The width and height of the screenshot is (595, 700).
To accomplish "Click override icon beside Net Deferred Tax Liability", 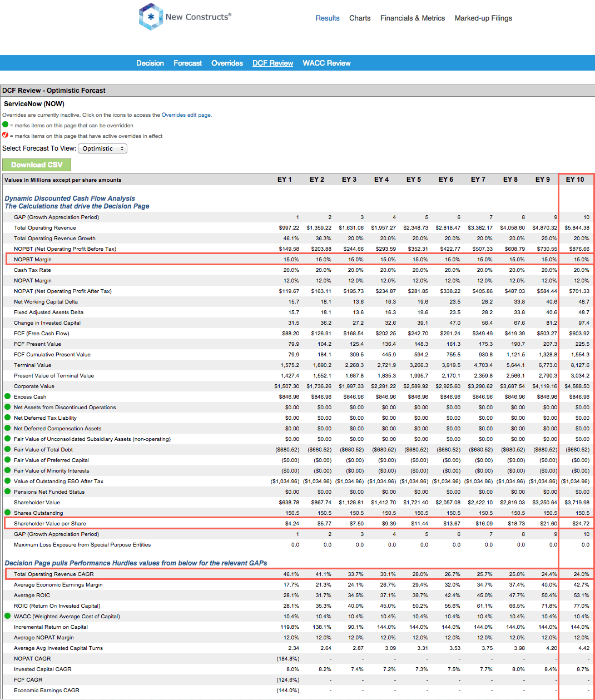I will tap(8, 418).
